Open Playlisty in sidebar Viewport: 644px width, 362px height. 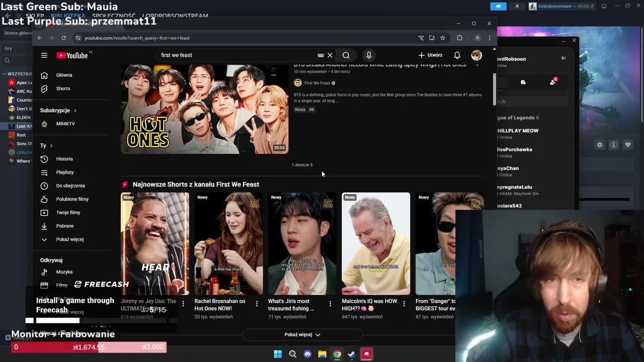pos(65,172)
